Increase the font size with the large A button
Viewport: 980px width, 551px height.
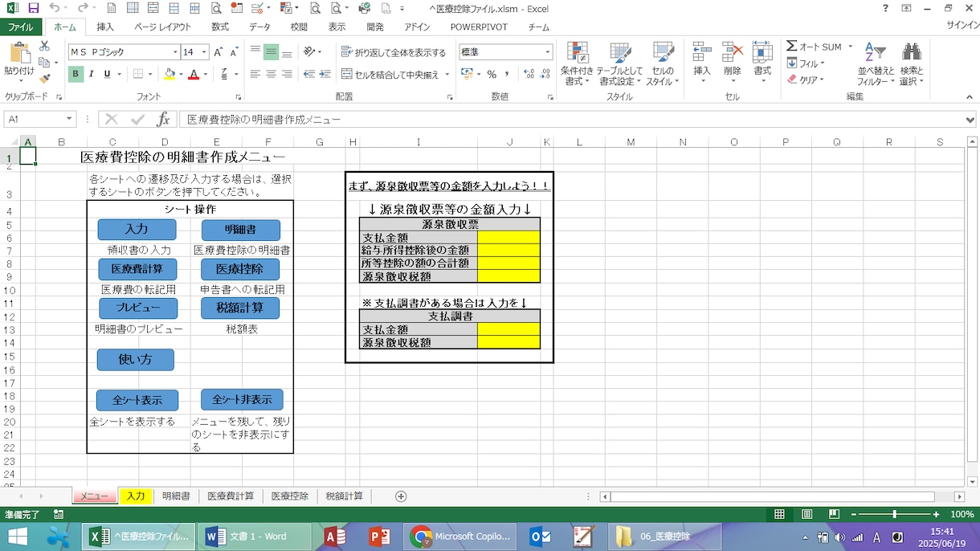click(218, 52)
